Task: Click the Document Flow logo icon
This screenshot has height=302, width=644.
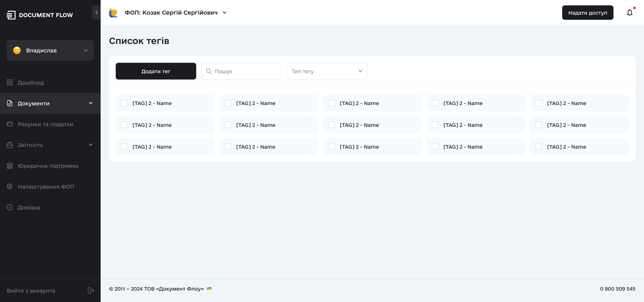Action: [x=11, y=15]
